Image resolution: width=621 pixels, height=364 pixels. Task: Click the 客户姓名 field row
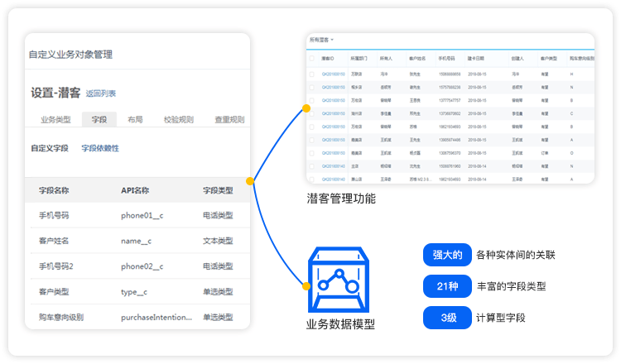pos(137,242)
